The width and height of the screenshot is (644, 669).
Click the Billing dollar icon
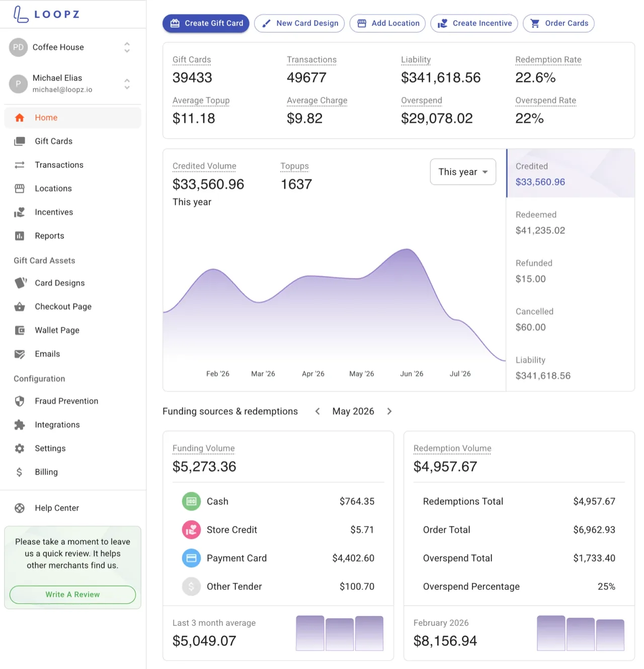point(19,472)
